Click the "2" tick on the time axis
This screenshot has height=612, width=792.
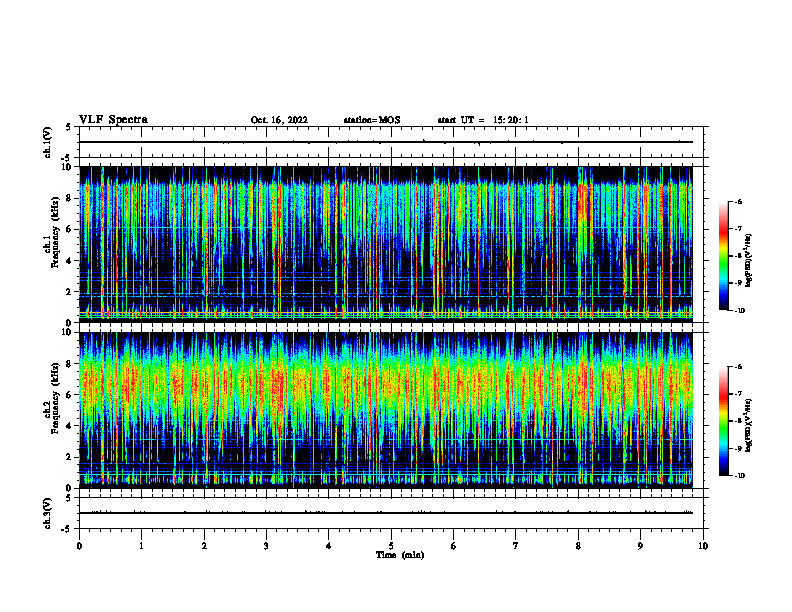pos(204,546)
